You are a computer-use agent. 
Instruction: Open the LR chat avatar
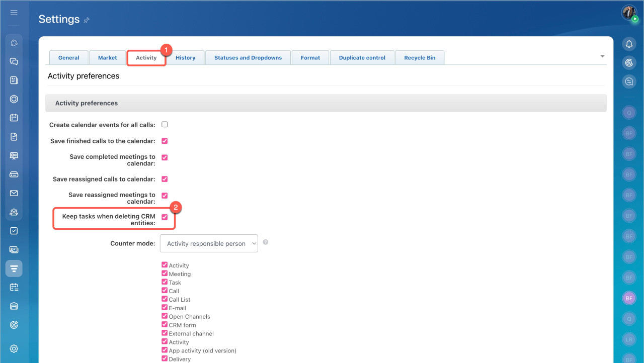(629, 340)
